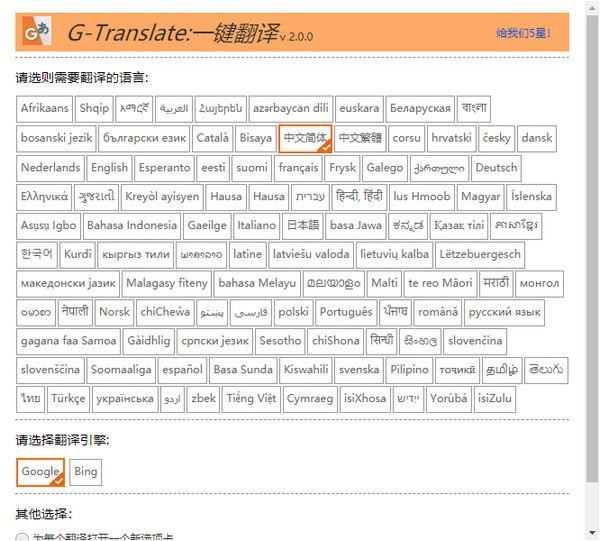Select Italiano language

(256, 226)
